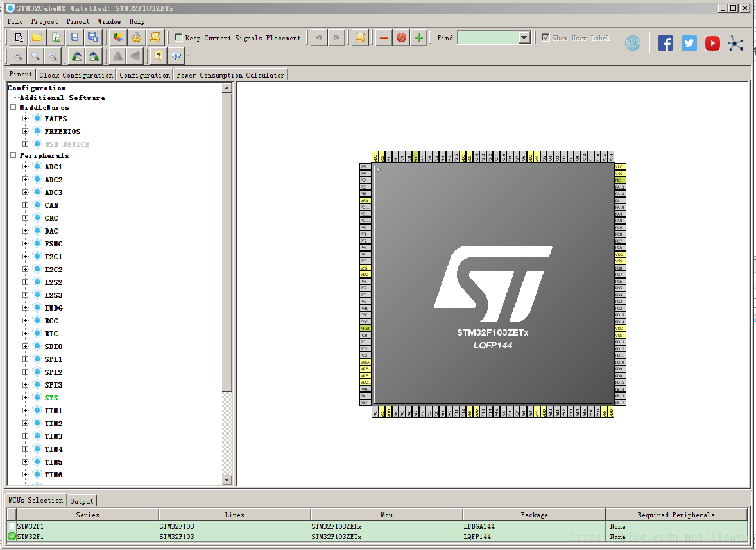Image resolution: width=756 pixels, height=550 pixels.
Task: Click the LFBGA144 package cell
Action: click(534, 526)
